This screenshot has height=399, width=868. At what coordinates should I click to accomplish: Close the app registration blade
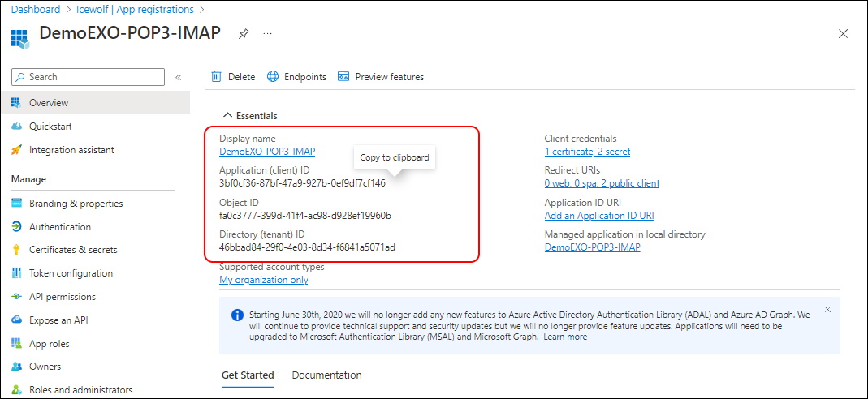click(x=843, y=34)
